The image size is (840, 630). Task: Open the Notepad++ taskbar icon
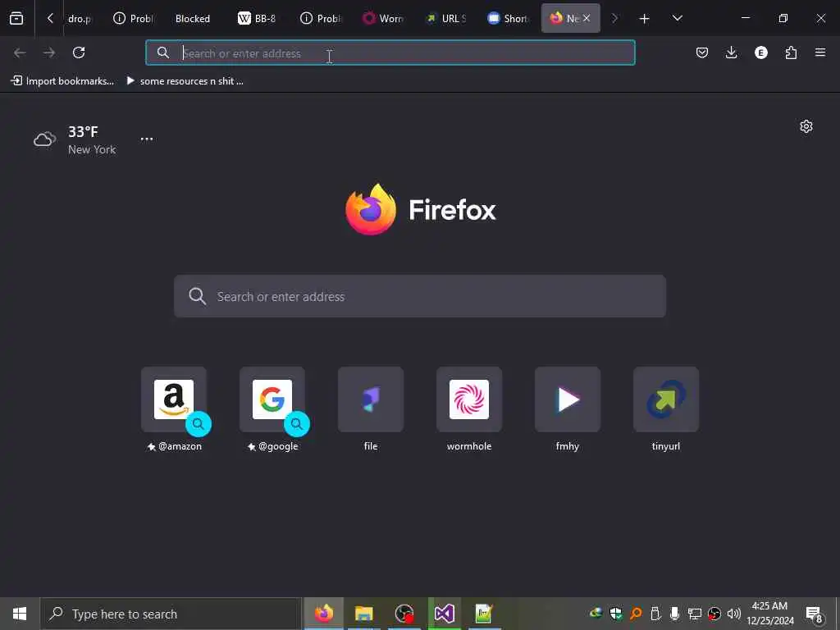pyautogui.click(x=484, y=614)
